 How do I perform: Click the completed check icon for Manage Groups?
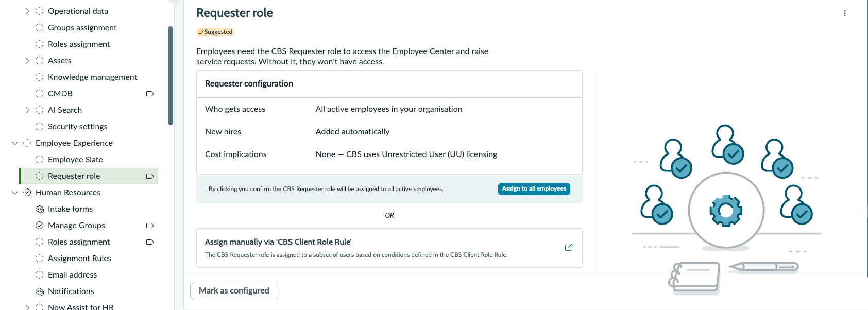pyautogui.click(x=39, y=226)
